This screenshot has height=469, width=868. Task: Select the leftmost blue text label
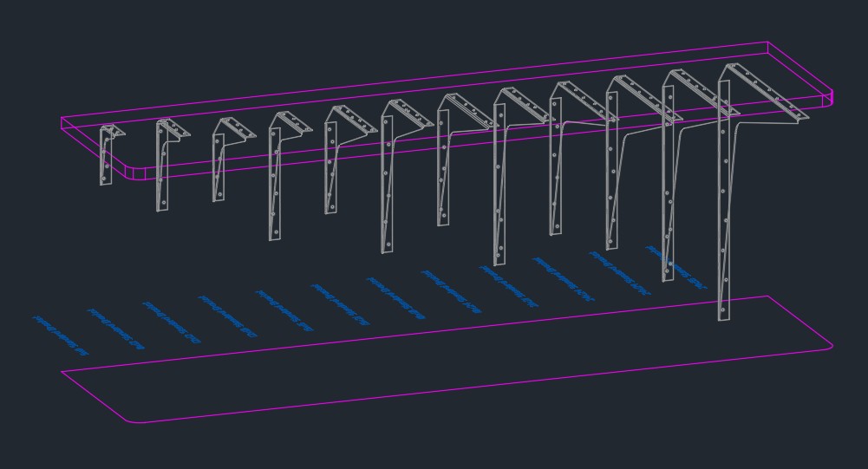click(61, 336)
